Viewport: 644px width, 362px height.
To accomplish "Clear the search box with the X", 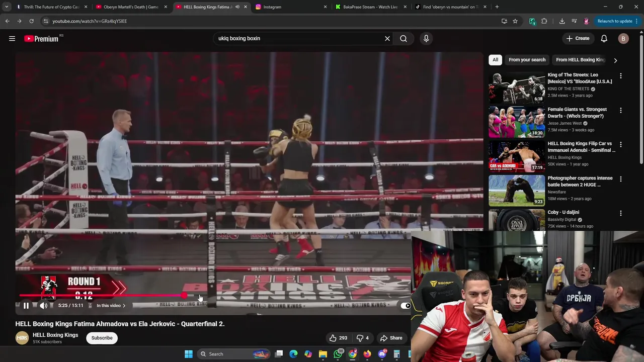I will coord(387,39).
